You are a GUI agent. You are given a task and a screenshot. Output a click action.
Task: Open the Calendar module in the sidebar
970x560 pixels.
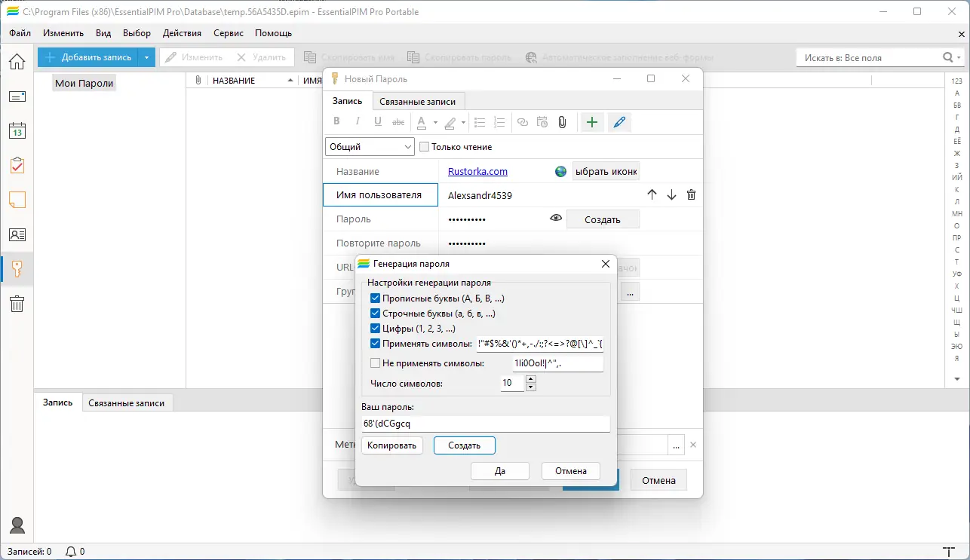pos(17,130)
